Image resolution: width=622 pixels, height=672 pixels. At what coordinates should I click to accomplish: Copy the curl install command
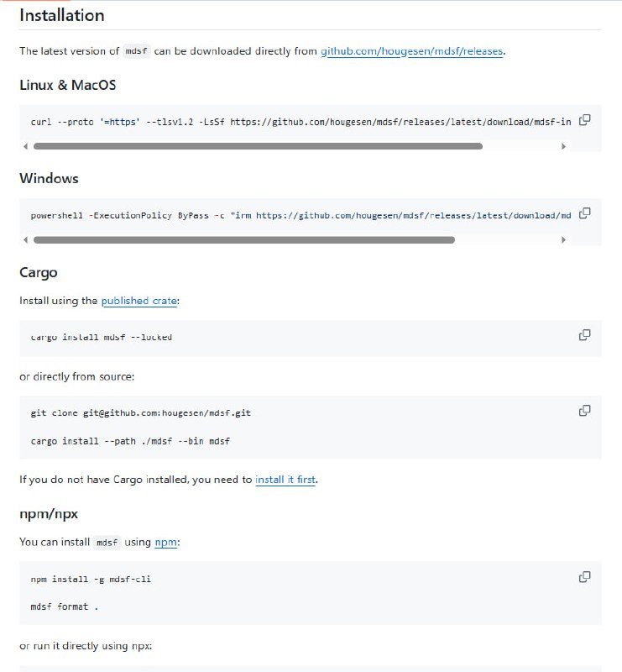tap(585, 120)
